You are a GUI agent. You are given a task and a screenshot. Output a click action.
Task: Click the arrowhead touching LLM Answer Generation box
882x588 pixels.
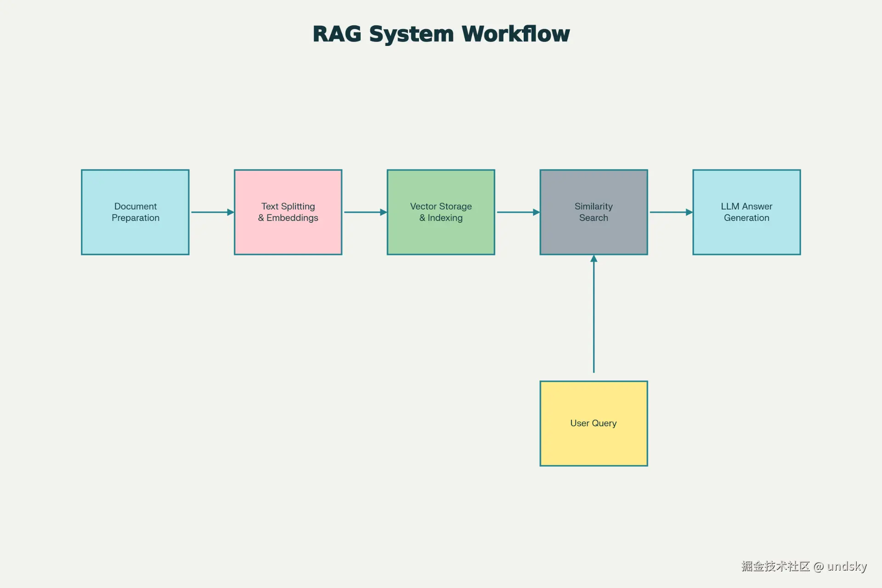pyautogui.click(x=689, y=212)
